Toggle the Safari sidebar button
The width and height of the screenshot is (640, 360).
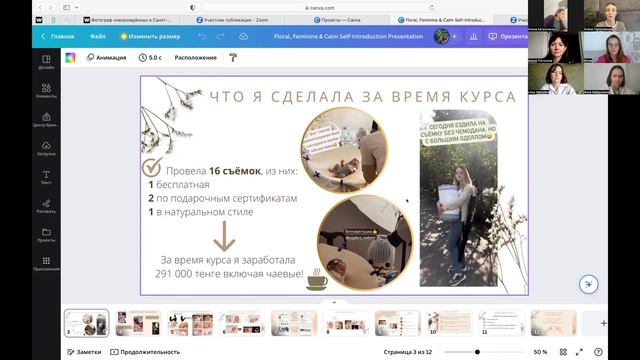[66, 8]
